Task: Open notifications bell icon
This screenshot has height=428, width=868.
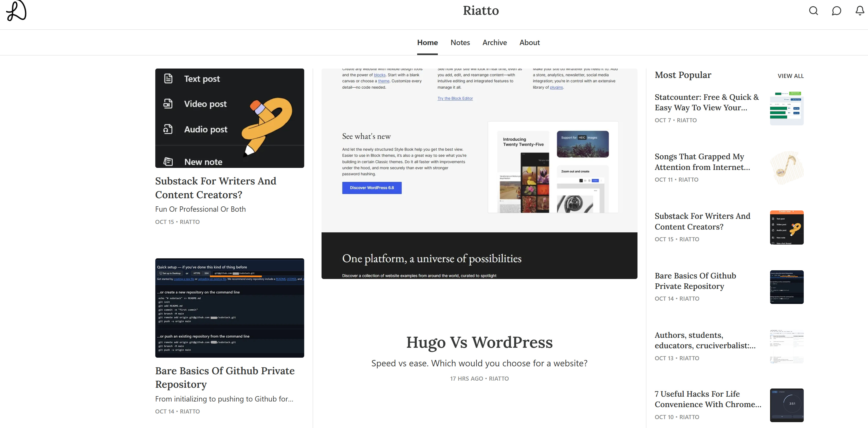Action: click(x=860, y=11)
